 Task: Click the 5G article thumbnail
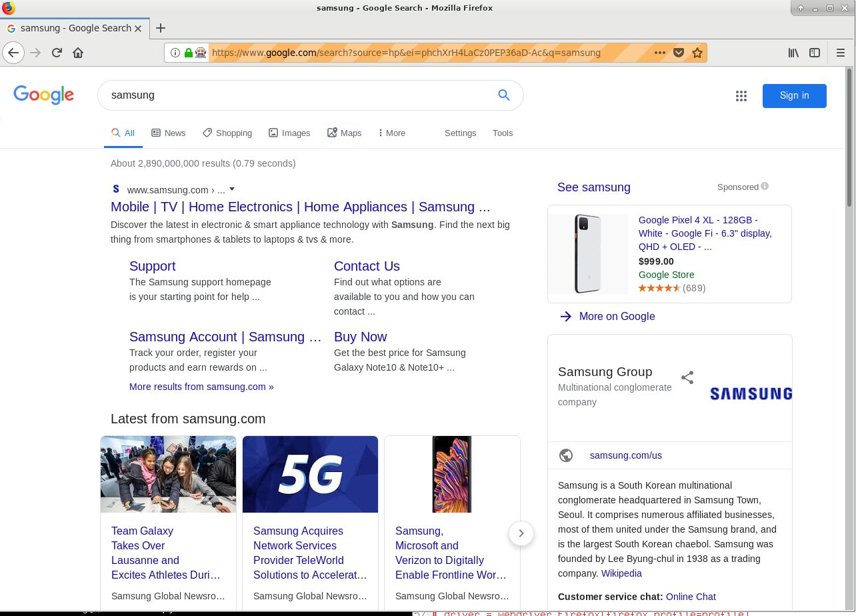[x=310, y=474]
